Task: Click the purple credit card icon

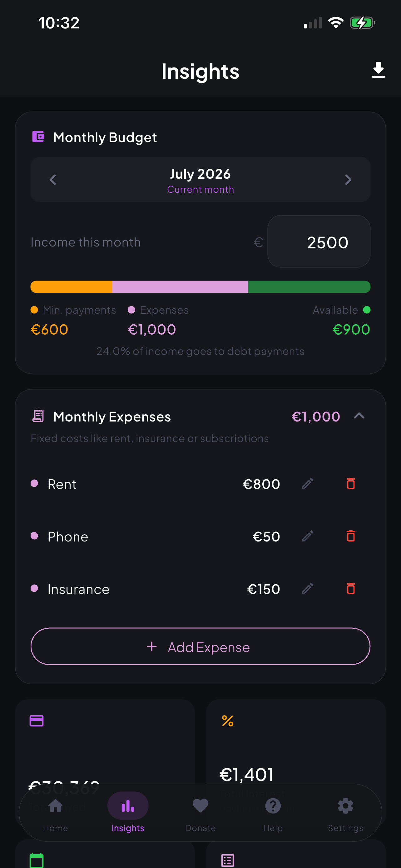Action: point(36,721)
